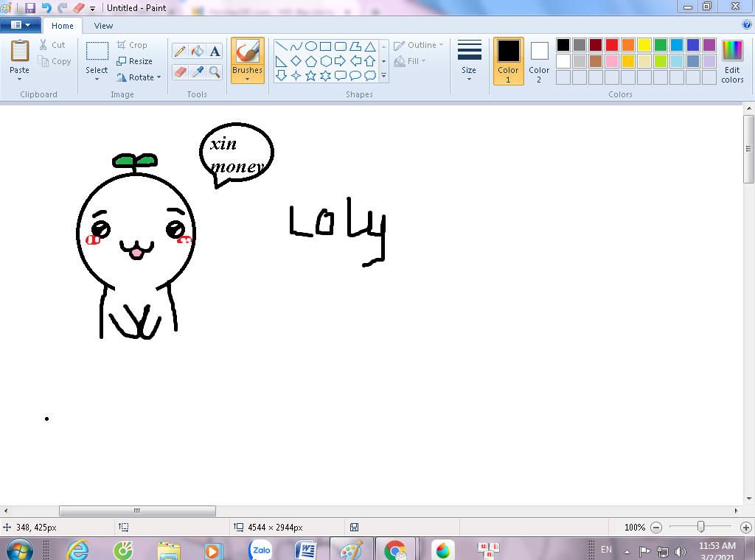Switch to the Home ribbon tab
The height and width of the screenshot is (560, 755).
coord(63,26)
